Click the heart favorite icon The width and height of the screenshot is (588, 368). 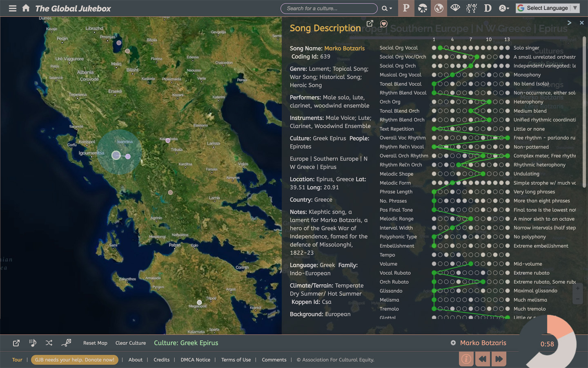click(384, 24)
